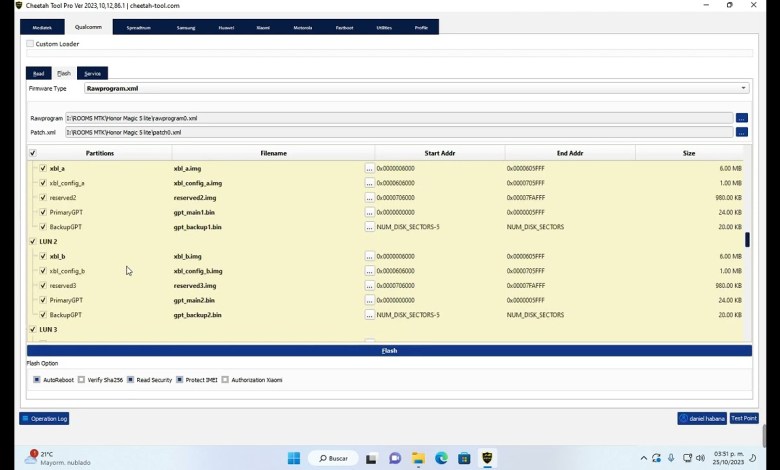Browse file for xbl_config_b.img row
Viewport: 780px width, 470px height.
pyautogui.click(x=369, y=271)
